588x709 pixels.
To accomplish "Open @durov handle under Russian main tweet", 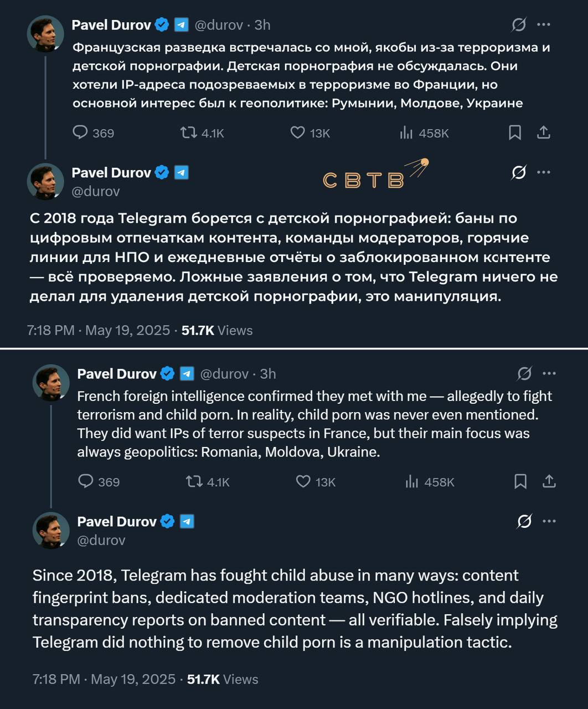I will (x=96, y=191).
